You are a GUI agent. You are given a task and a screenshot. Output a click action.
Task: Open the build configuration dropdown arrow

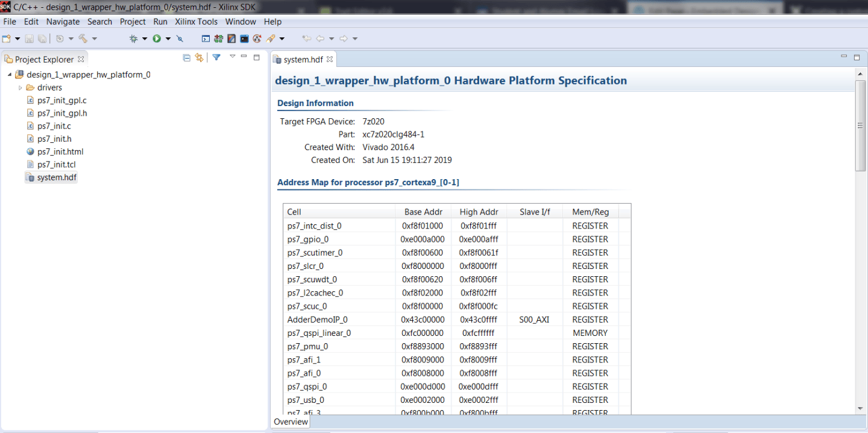coord(71,39)
